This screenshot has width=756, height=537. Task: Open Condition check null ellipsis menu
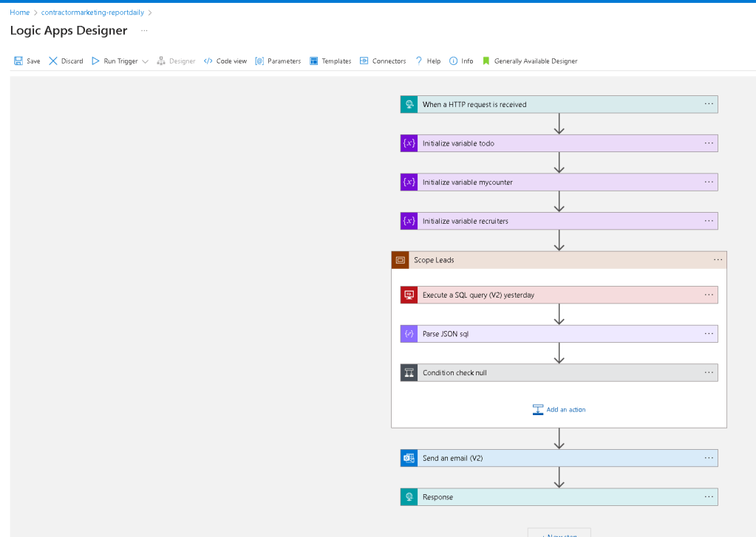tap(709, 372)
